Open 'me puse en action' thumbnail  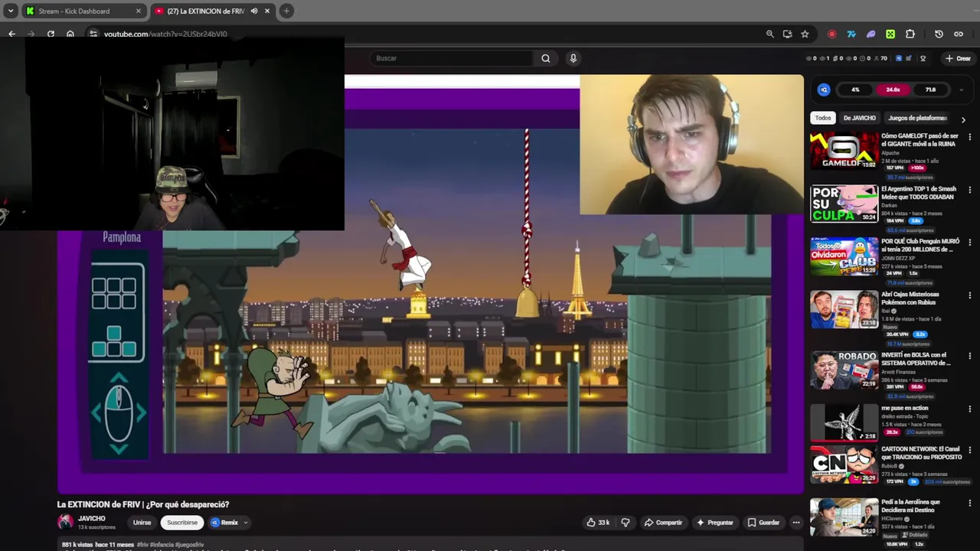pos(844,422)
